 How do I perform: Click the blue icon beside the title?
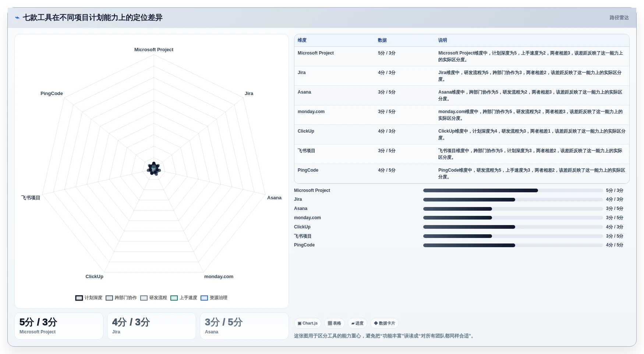[17, 18]
